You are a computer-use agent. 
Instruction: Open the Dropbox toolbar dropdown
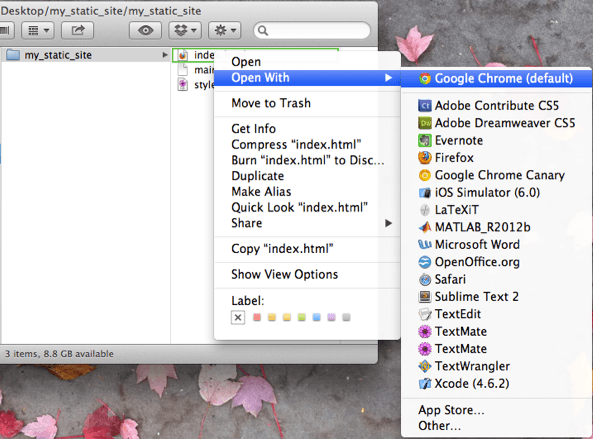click(x=185, y=30)
